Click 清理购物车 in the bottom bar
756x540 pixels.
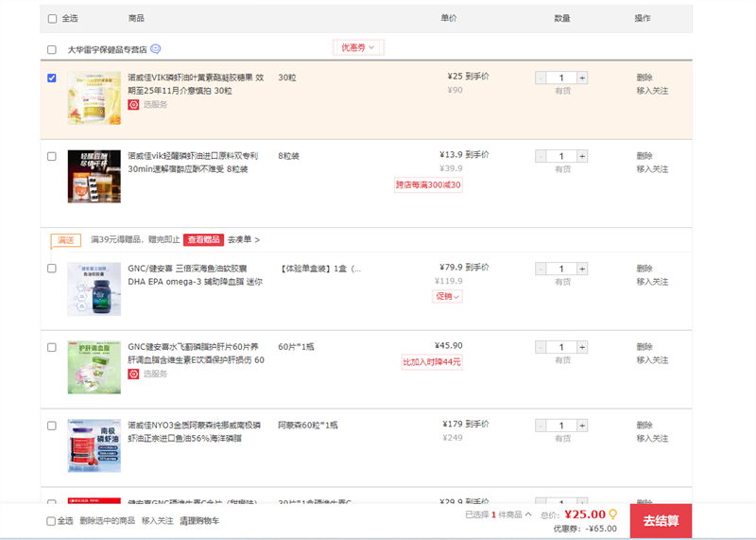199,521
